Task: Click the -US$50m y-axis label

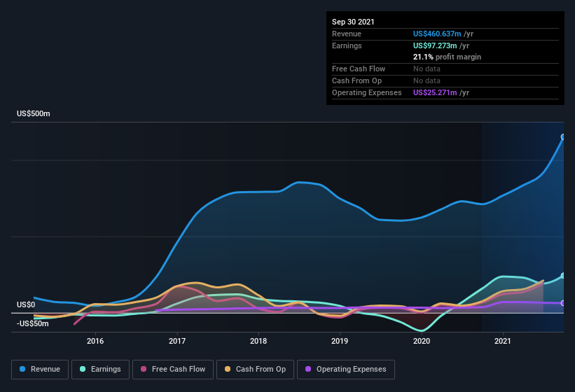Action: (x=33, y=324)
